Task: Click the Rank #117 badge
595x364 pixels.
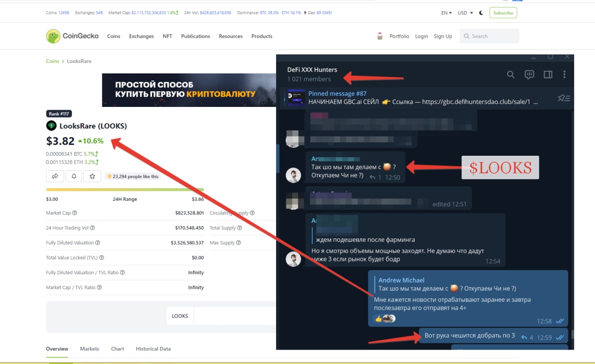Action: tap(59, 114)
